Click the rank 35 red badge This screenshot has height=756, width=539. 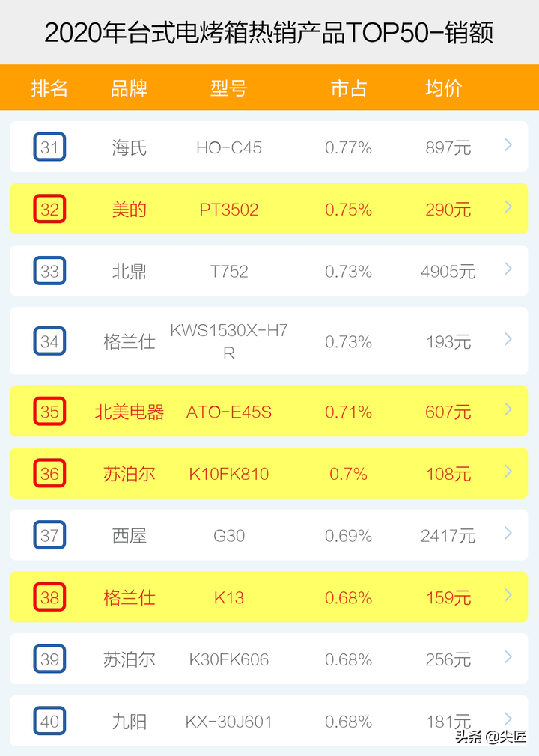(49, 411)
